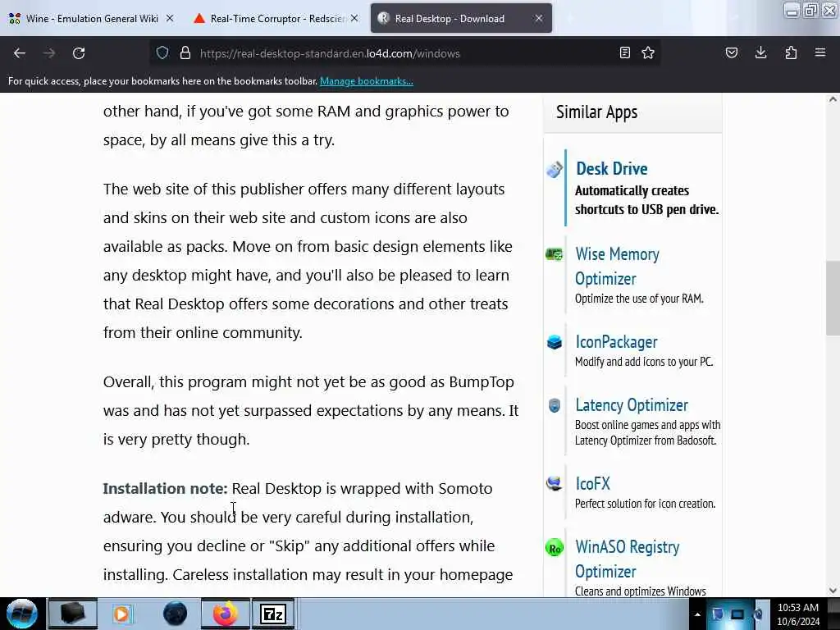Close the Real Desktop Download tab
Viewport: 840px width, 630px height.
pyautogui.click(x=539, y=18)
